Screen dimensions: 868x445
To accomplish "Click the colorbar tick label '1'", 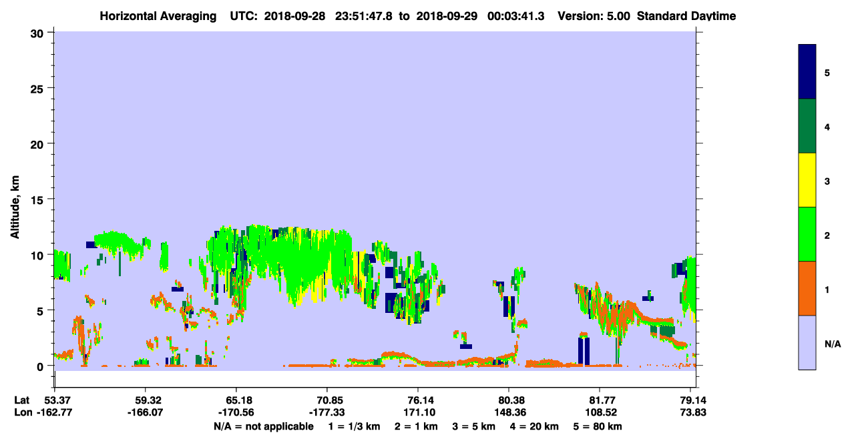I will pos(827,290).
